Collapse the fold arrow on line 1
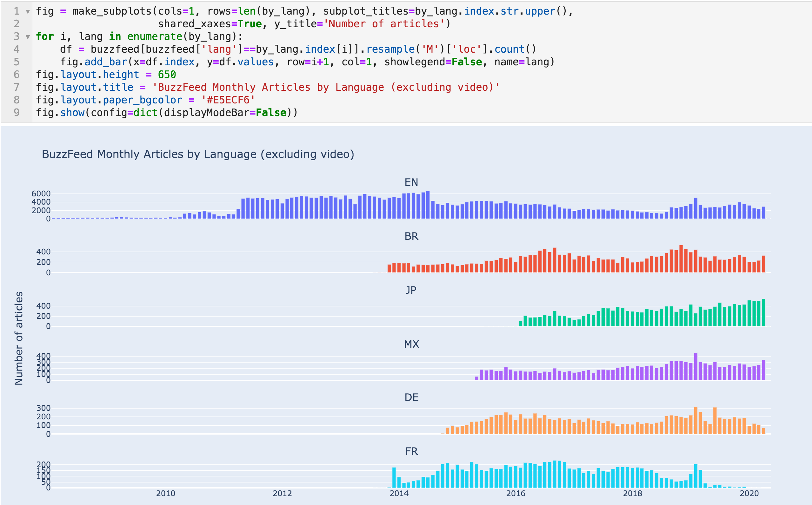 coord(28,12)
